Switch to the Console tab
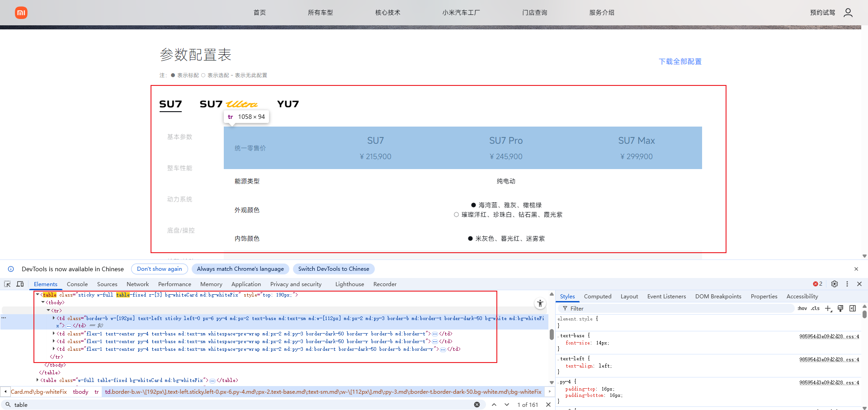The height and width of the screenshot is (410, 868). (77, 284)
